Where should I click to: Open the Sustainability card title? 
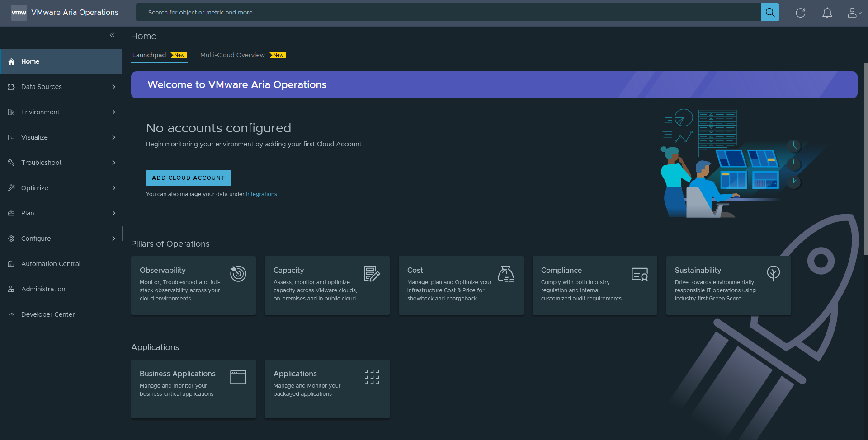pos(698,270)
